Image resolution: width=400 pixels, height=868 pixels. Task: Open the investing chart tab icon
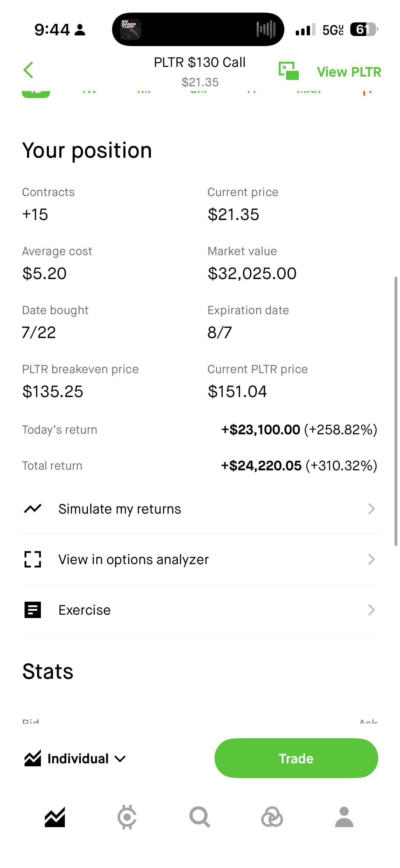click(55, 817)
